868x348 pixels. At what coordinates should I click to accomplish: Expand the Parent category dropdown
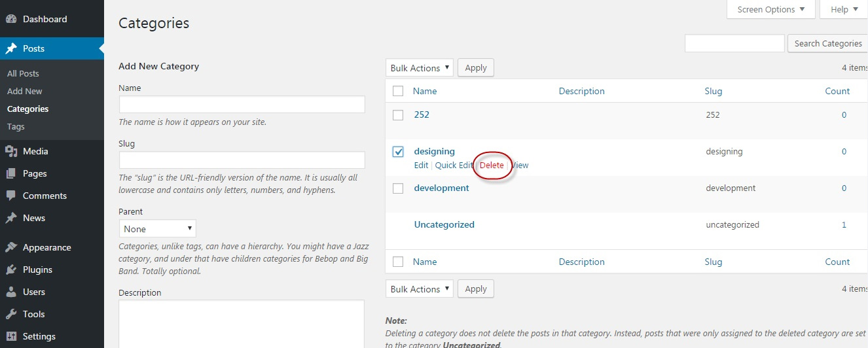(x=158, y=229)
